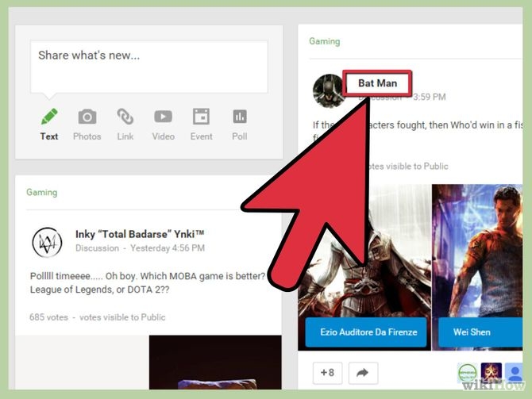Click the Photos label in the share box
The height and width of the screenshot is (399, 532).
tap(87, 136)
